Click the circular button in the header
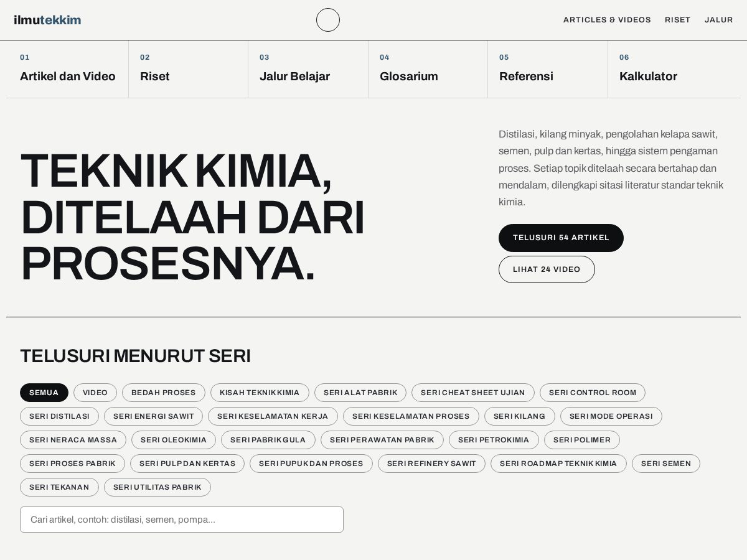 [328, 20]
